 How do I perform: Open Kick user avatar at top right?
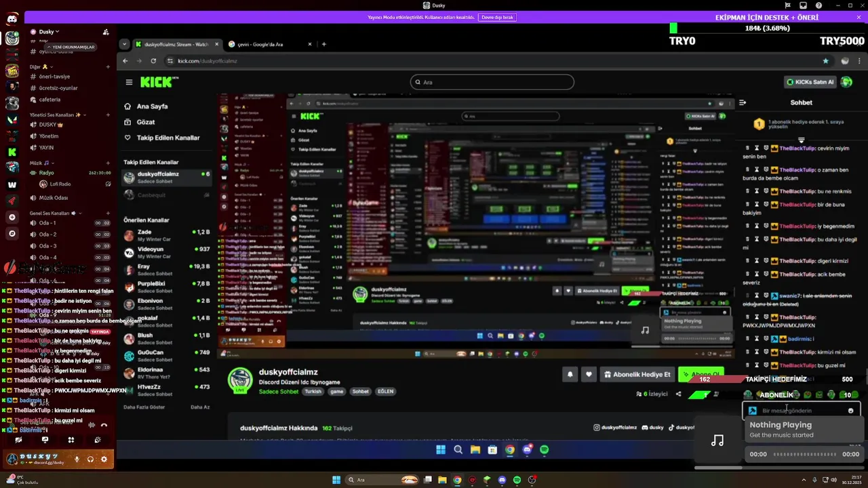tap(846, 82)
